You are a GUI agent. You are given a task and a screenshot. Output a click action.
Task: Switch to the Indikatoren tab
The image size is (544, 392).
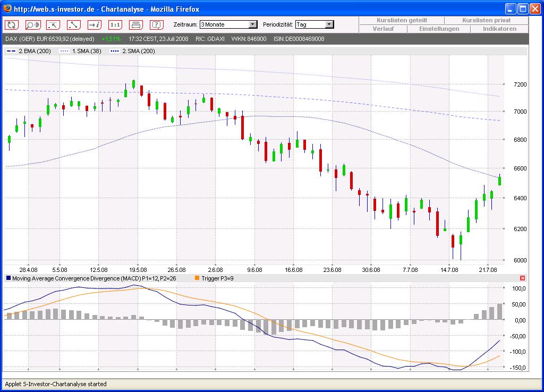499,29
